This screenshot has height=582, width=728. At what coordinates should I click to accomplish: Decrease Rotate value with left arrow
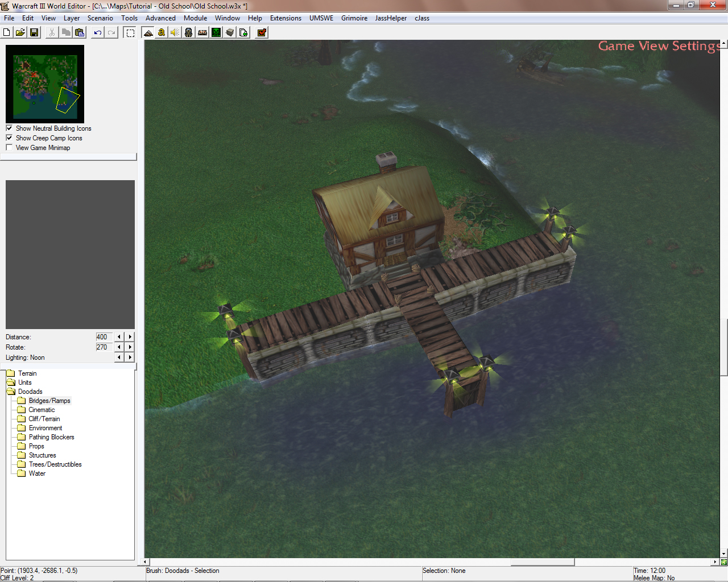119,347
